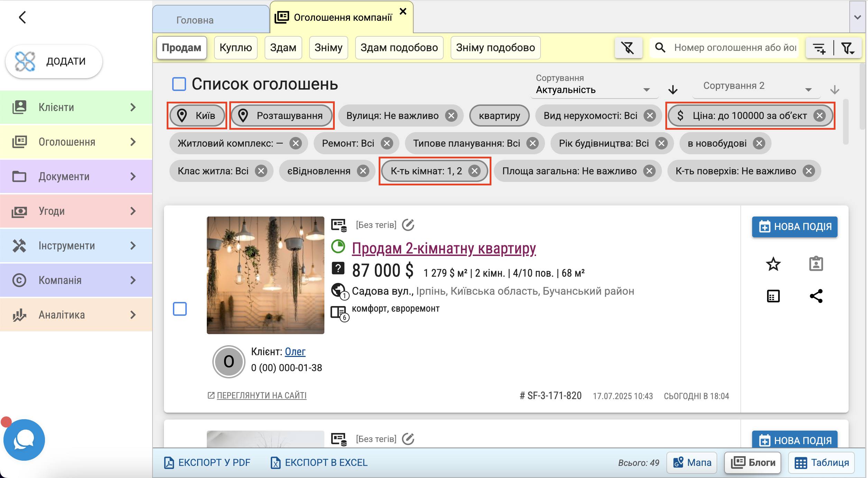Select the Здам подобово category tab

[x=399, y=48]
